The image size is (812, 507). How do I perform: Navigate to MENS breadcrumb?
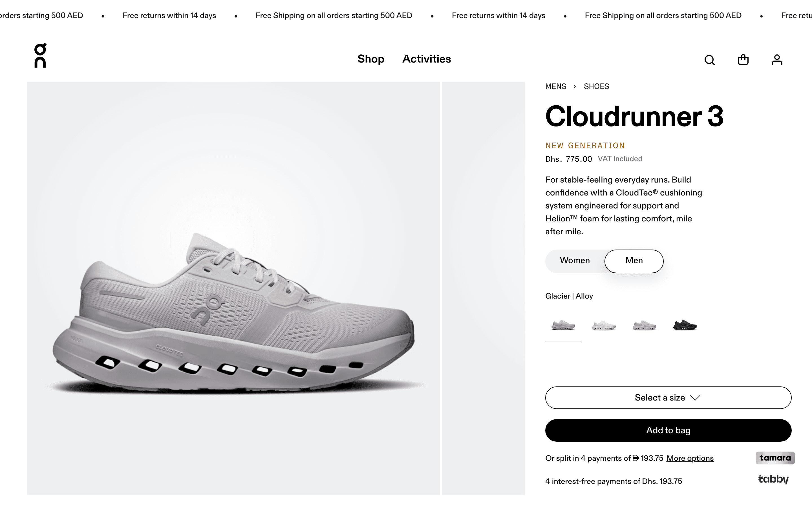coord(556,86)
